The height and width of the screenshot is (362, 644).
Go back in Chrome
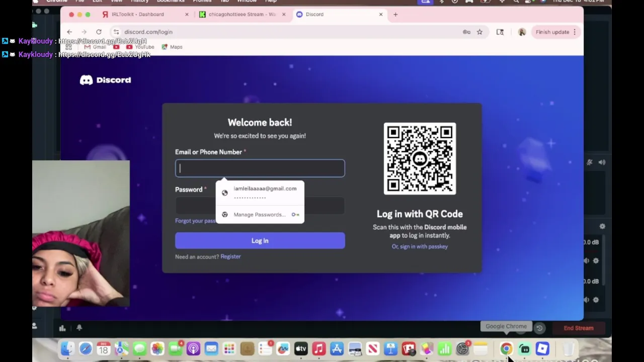pyautogui.click(x=69, y=32)
